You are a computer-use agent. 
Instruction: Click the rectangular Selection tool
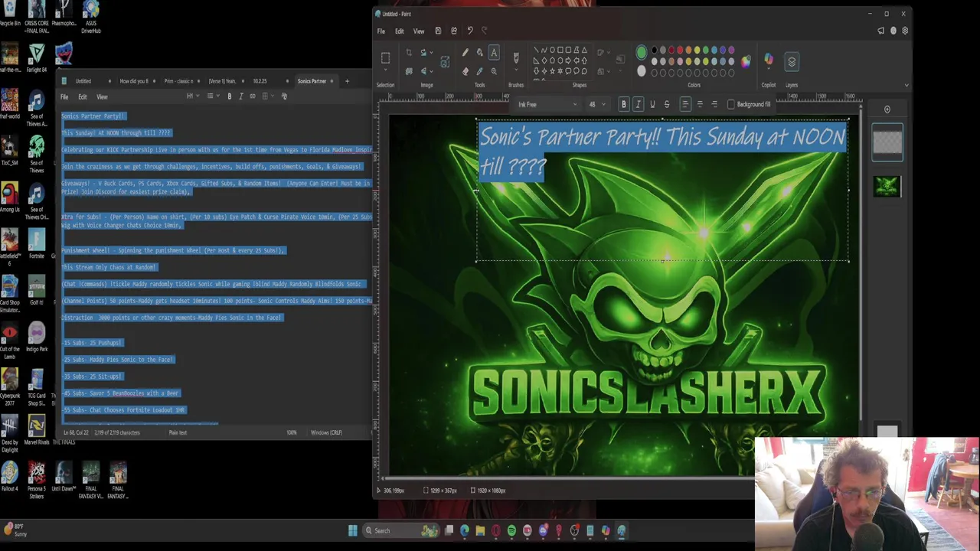tap(385, 58)
